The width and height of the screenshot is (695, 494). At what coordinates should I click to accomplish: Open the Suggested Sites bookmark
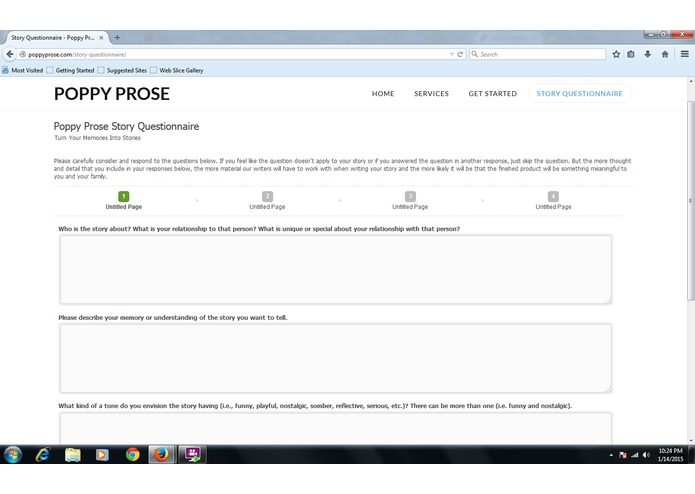pos(122,70)
